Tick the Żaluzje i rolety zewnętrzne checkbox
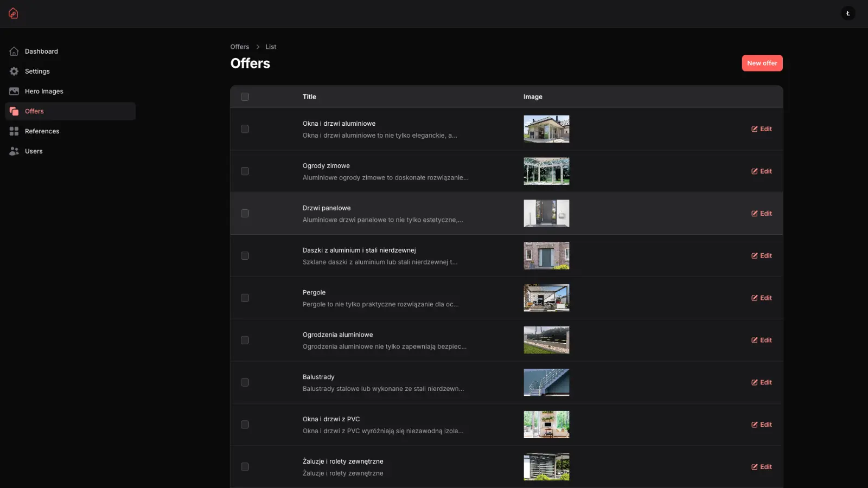The image size is (868, 488). [x=245, y=467]
